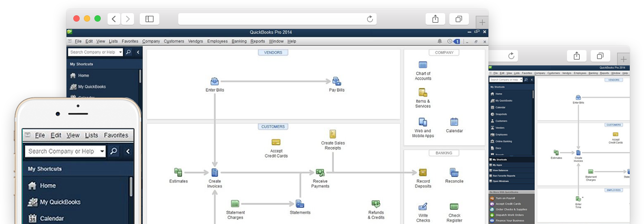Open Pay Bills in the Vendors workflow
Image resolution: width=644 pixels, height=224 pixels.
tap(336, 82)
